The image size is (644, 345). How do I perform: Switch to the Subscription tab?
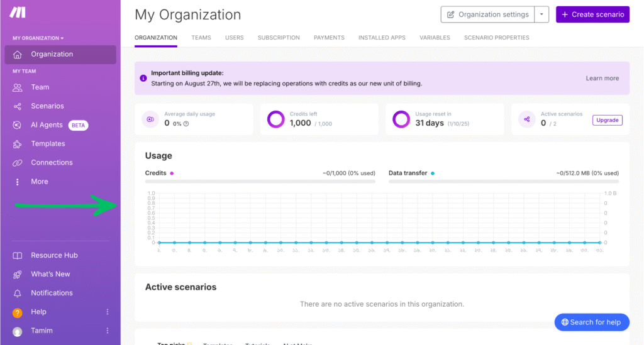279,38
